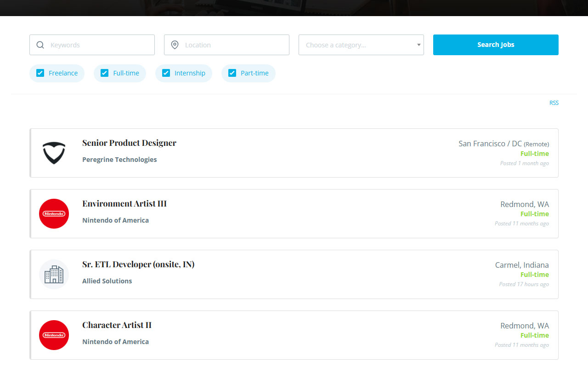The height and width of the screenshot is (368, 588).
Task: Open the RSS feed link
Action: pos(554,103)
